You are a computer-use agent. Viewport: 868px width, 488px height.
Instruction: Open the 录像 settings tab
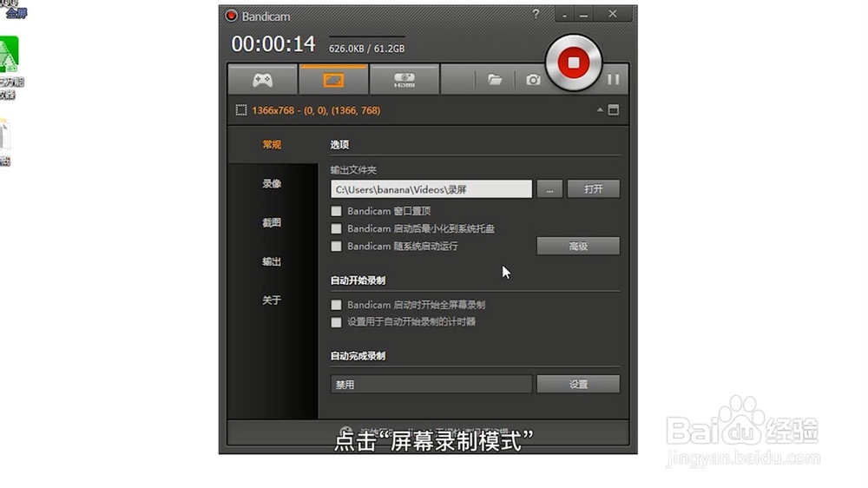[x=272, y=183]
